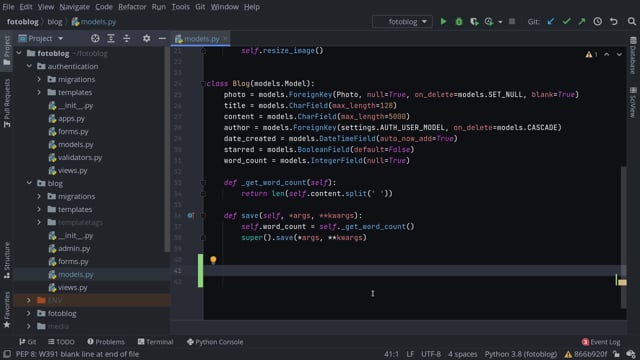
Task: Open the Python Console
Action: point(215,342)
